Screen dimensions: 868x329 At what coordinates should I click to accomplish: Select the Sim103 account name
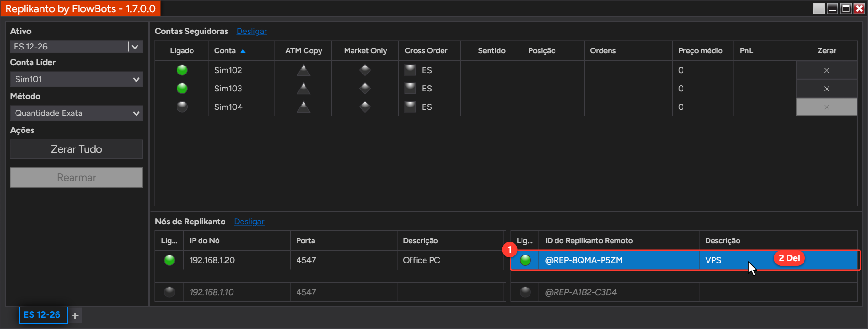228,89
